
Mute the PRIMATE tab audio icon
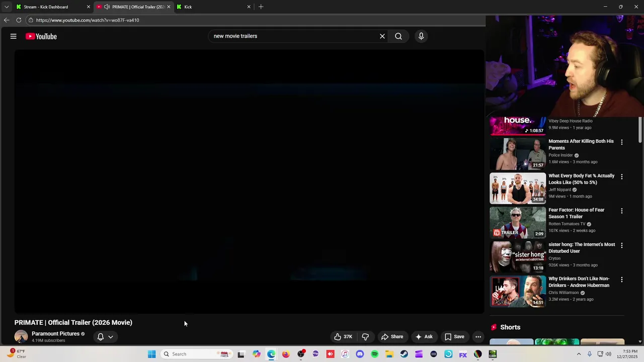click(x=107, y=7)
